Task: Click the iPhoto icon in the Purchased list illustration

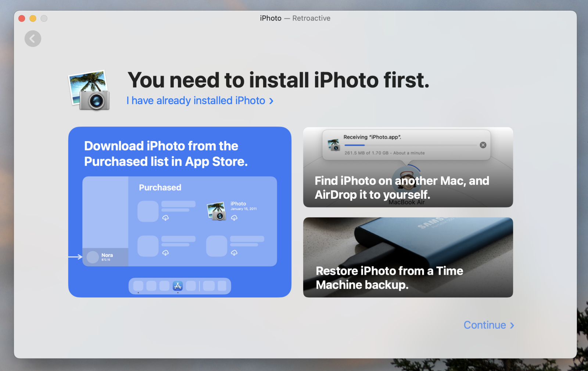Action: pyautogui.click(x=216, y=211)
